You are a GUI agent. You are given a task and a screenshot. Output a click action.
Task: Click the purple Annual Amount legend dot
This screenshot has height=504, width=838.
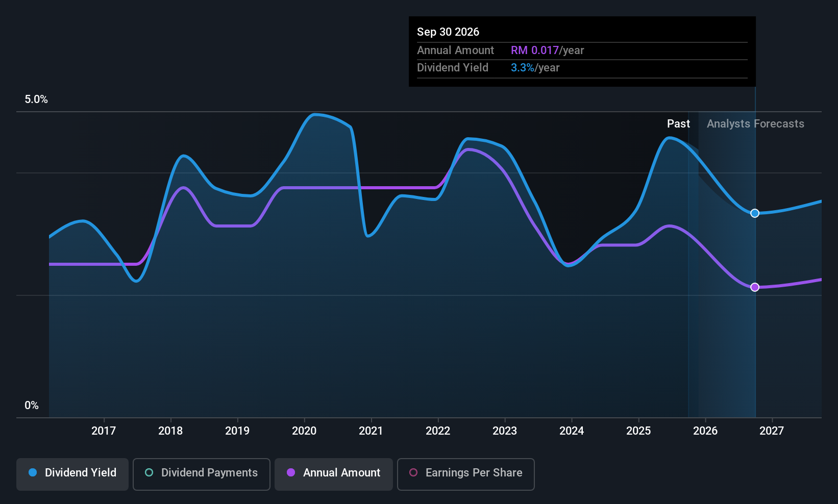tap(291, 472)
